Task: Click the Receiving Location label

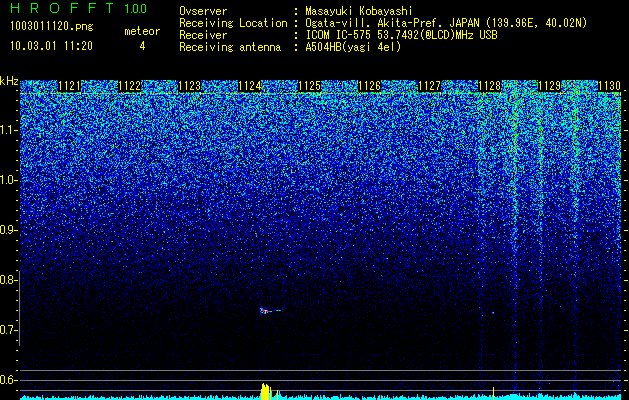Action: 233,23
